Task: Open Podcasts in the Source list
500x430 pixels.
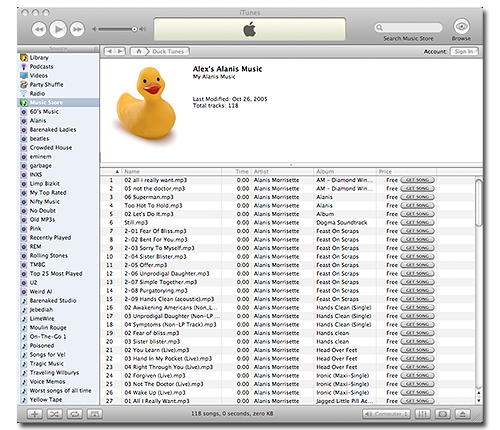Action: pos(58,67)
